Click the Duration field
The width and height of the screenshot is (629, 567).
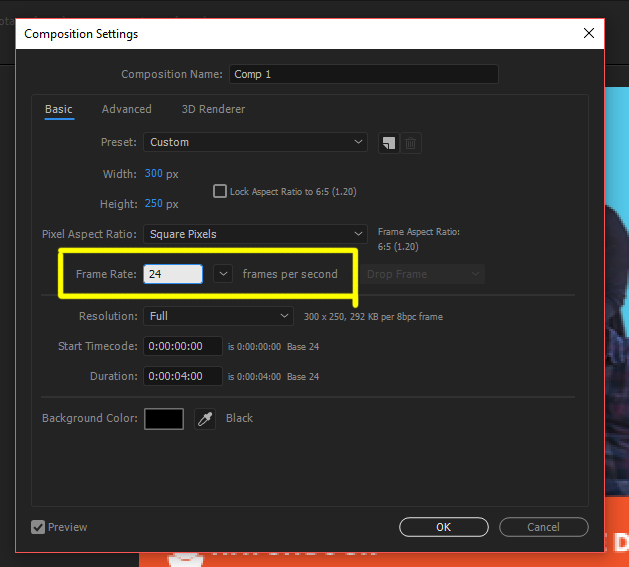183,376
